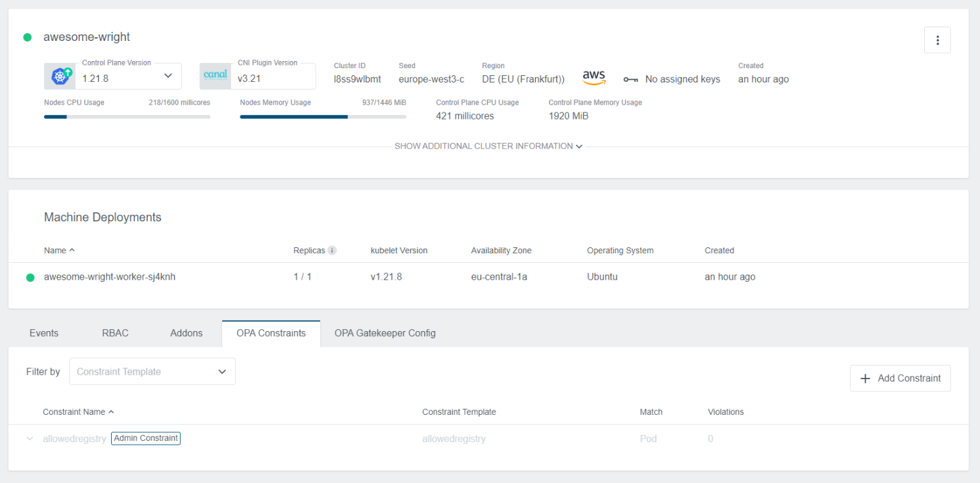Screen dimensions: 980x483
Task: Click the AWS provider logo
Action: coord(594,78)
